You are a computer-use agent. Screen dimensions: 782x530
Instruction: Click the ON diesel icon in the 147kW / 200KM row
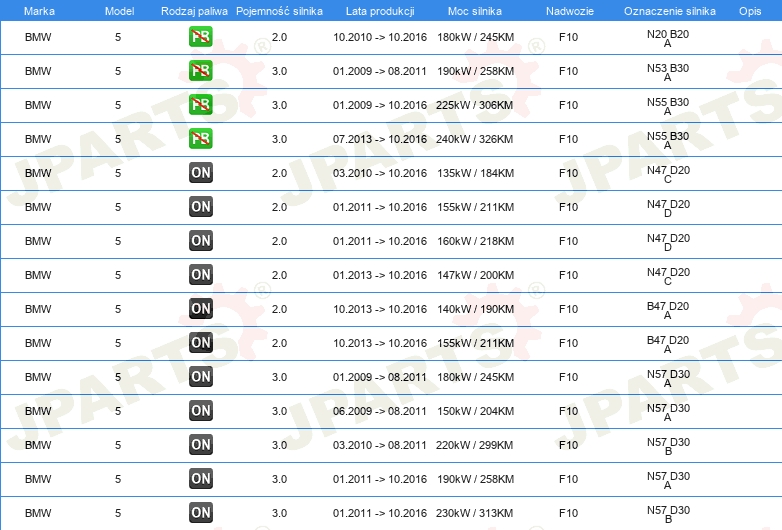point(200,275)
